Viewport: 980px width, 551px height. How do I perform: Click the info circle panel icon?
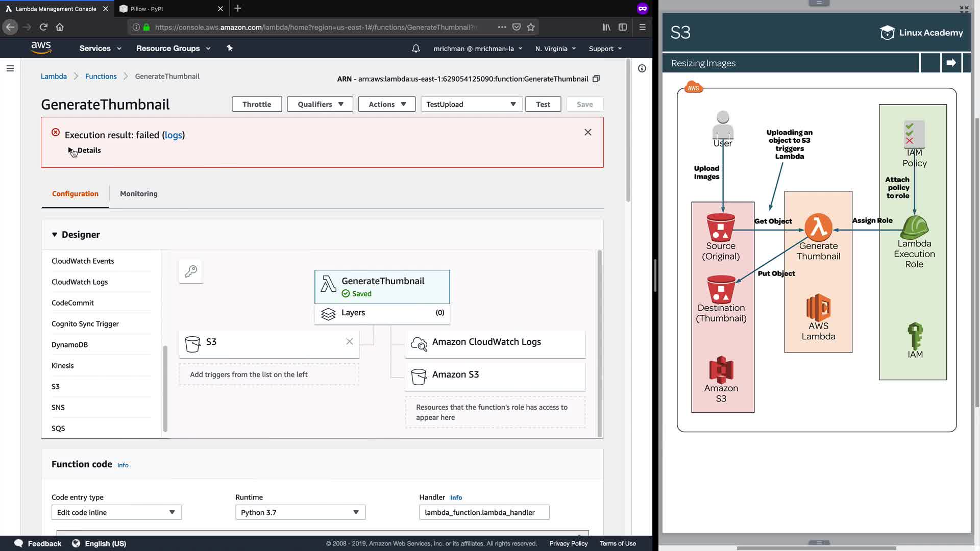click(x=642, y=68)
